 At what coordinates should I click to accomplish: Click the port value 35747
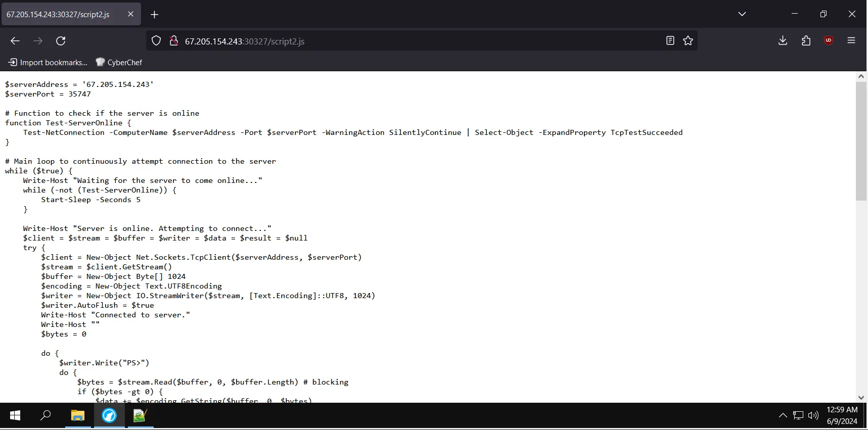tap(80, 94)
